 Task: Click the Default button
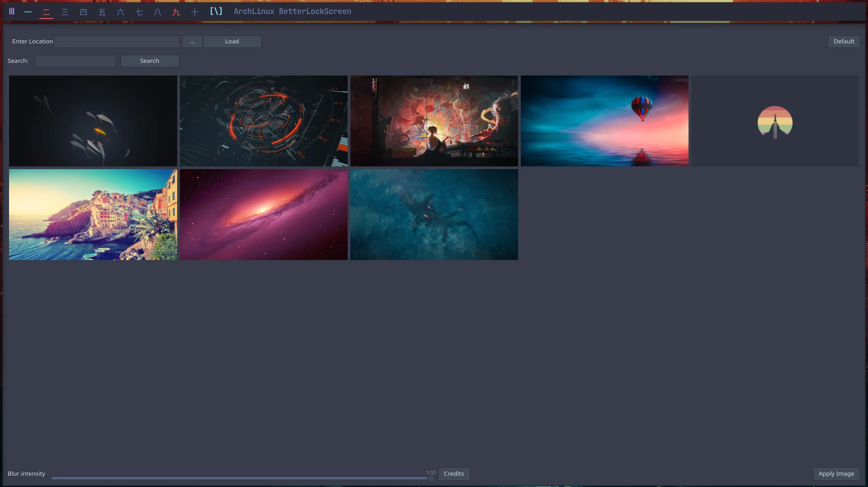[844, 42]
